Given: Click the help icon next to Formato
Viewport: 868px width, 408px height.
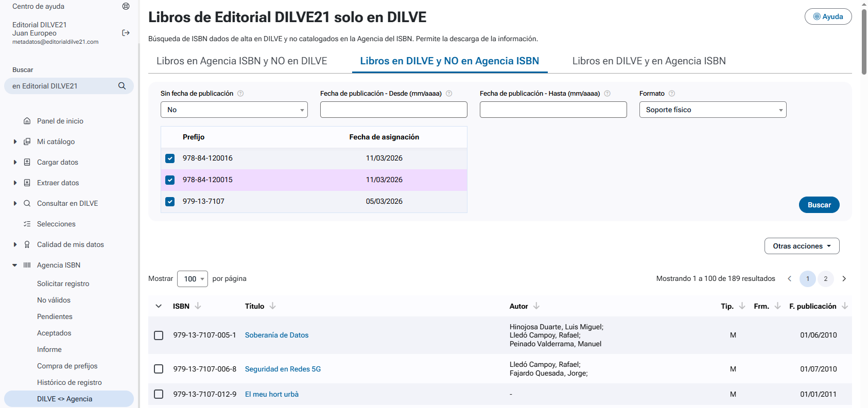Looking at the screenshot, I should click(x=671, y=94).
